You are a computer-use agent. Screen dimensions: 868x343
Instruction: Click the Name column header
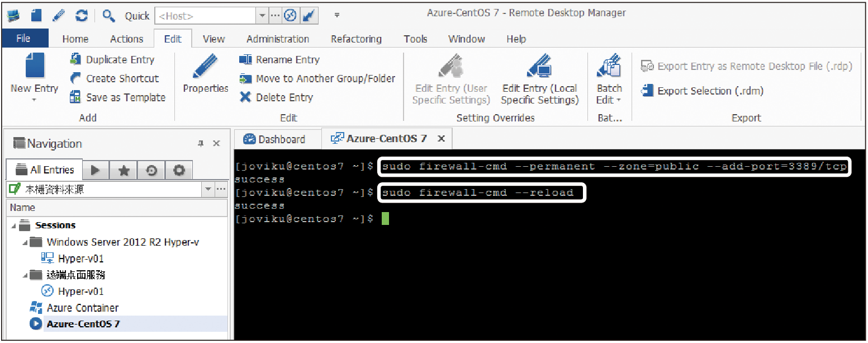pyautogui.click(x=117, y=208)
